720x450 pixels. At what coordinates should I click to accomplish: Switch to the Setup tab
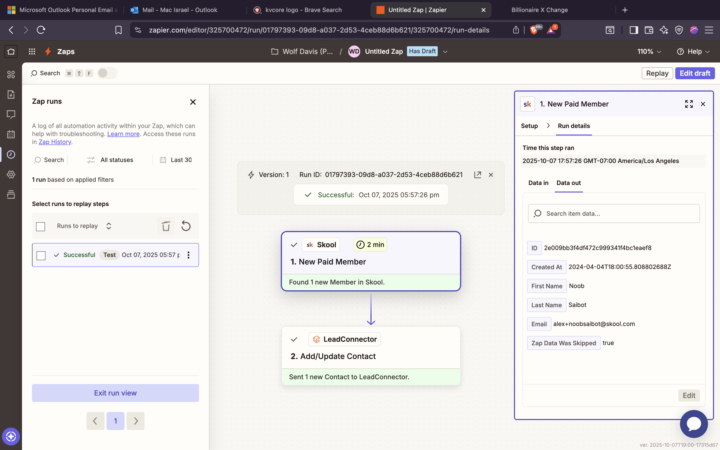pyautogui.click(x=529, y=126)
